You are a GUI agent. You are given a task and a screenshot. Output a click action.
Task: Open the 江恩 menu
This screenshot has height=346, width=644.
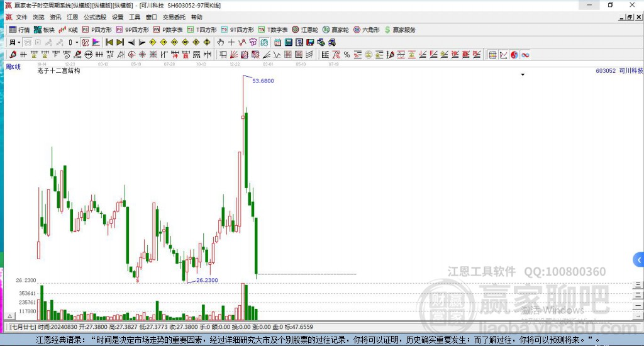point(72,17)
